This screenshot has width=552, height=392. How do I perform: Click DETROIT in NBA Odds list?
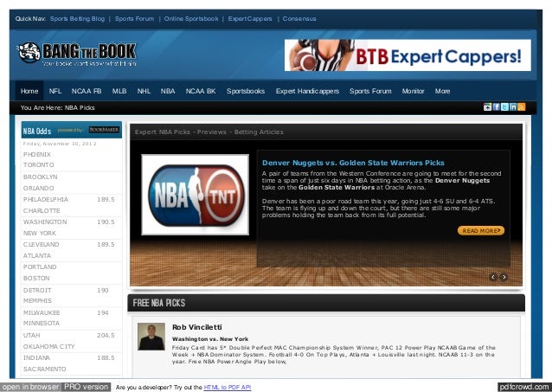point(37,290)
